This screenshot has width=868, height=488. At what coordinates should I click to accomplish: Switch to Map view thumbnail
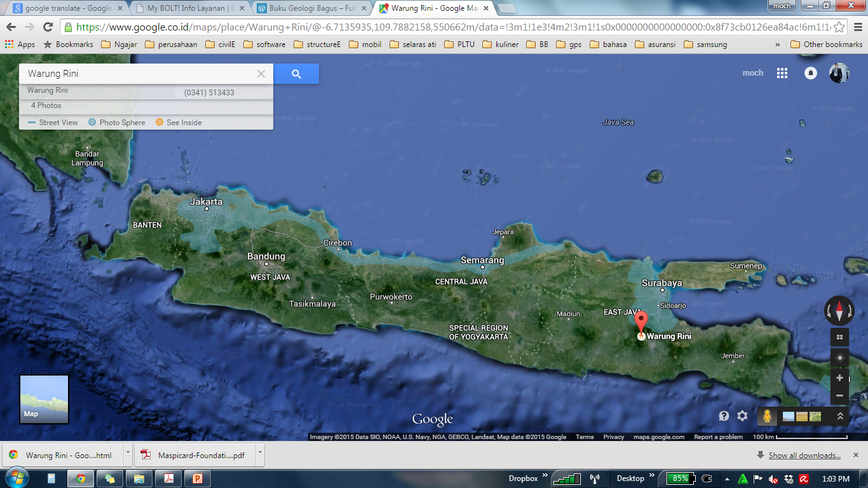tap(44, 399)
